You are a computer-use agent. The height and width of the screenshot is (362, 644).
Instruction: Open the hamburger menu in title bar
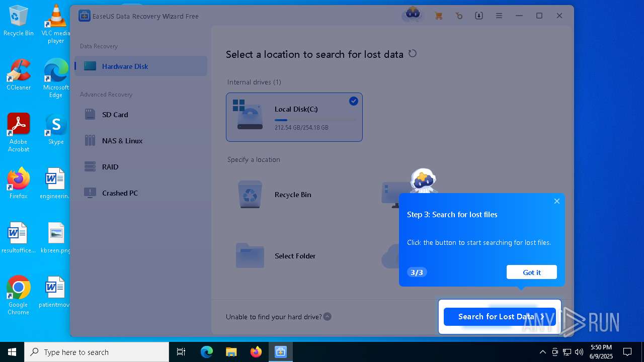pos(499,16)
